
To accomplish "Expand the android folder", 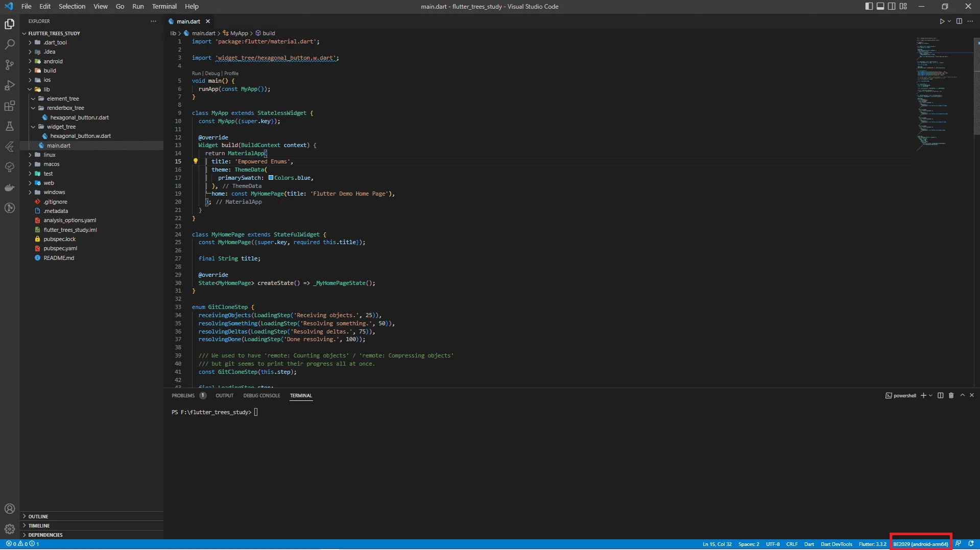I will [x=53, y=61].
